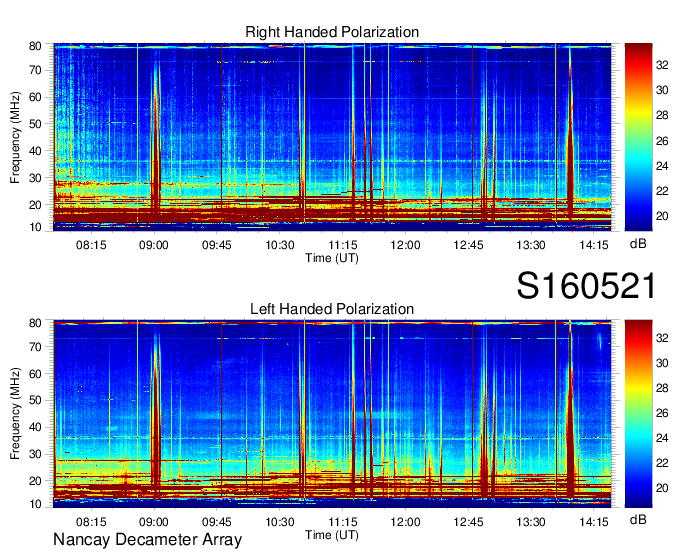This screenshot has height=552, width=680.
Task: Click the 10 MHz tick on the left-handed plot
Action: [x=35, y=504]
